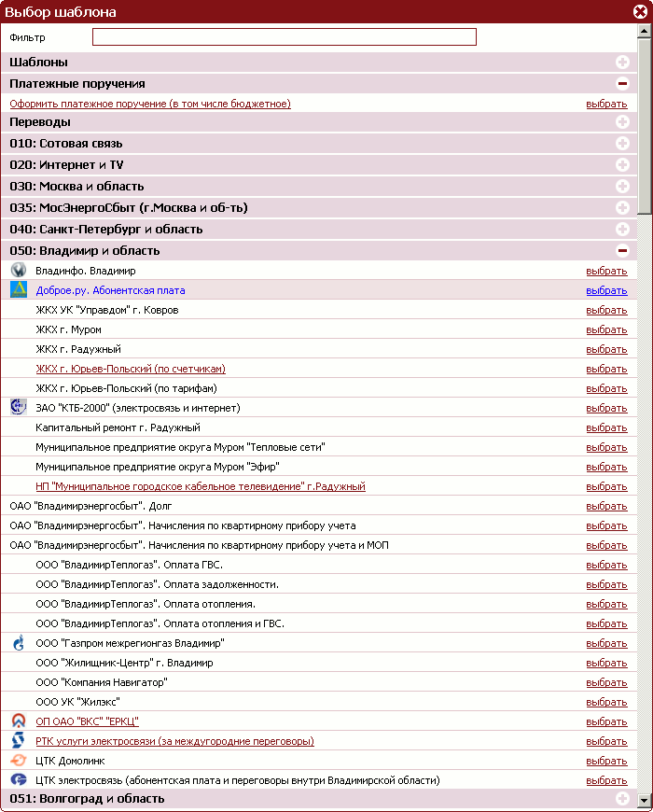Open РТК услуги электросвязи link

tap(174, 741)
